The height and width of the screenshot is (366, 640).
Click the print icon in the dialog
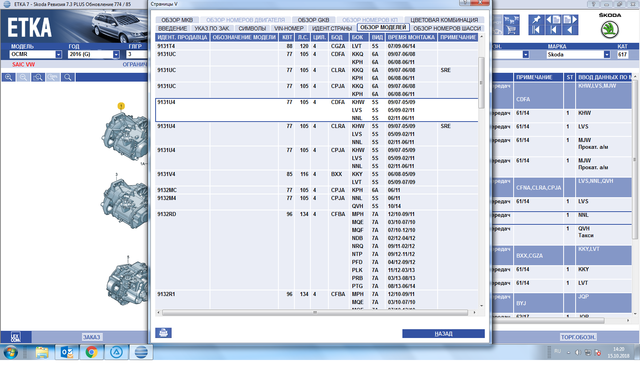pyautogui.click(x=163, y=333)
